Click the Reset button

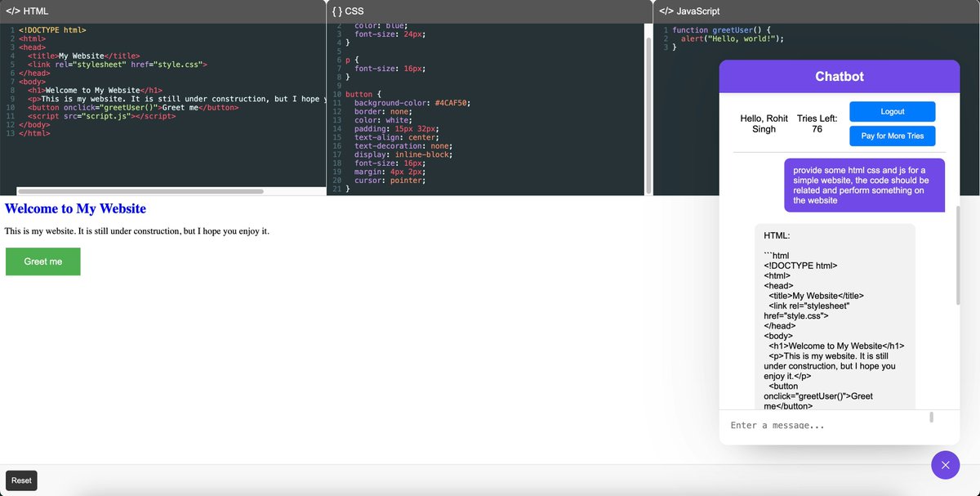(x=21, y=480)
